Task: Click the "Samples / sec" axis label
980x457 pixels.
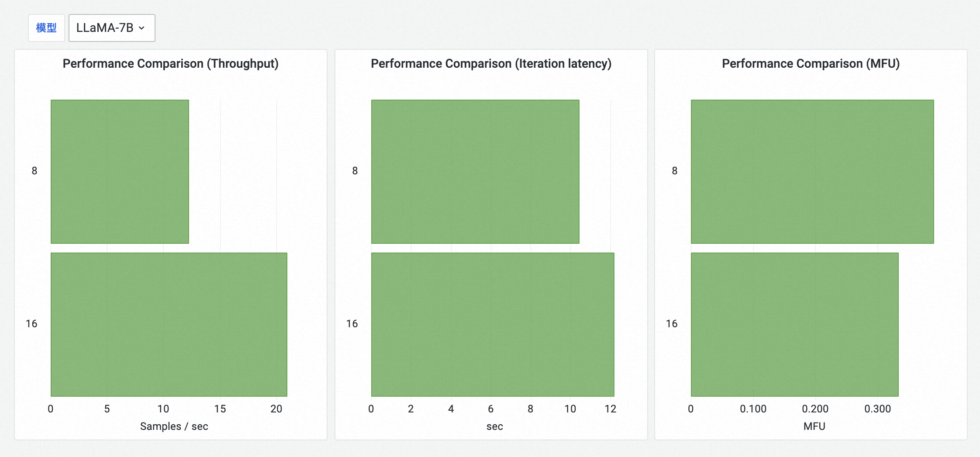Action: [x=174, y=426]
